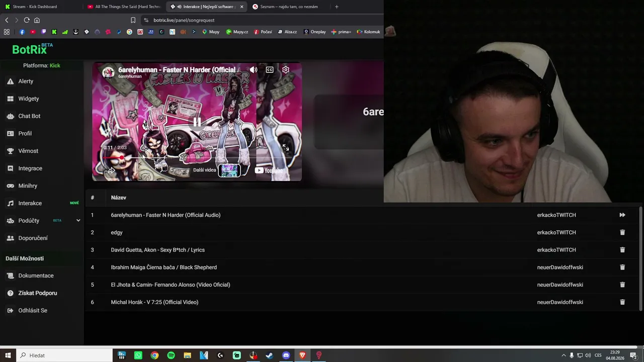644x362 pixels.
Task: Open the system volume control in tray
Action: click(x=588, y=355)
